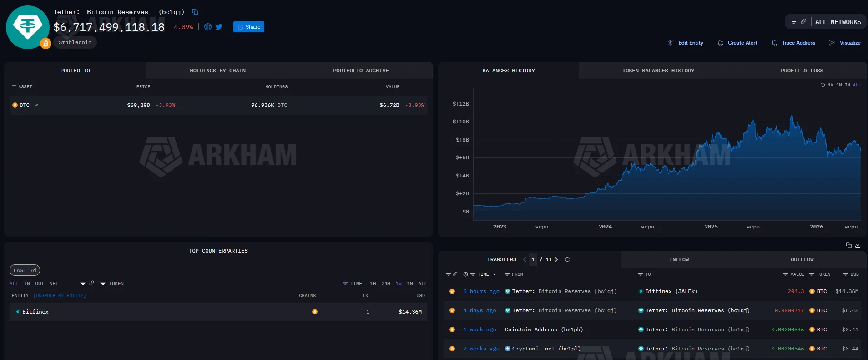Download transfers with download icon
This screenshot has width=868, height=360.
point(858,245)
